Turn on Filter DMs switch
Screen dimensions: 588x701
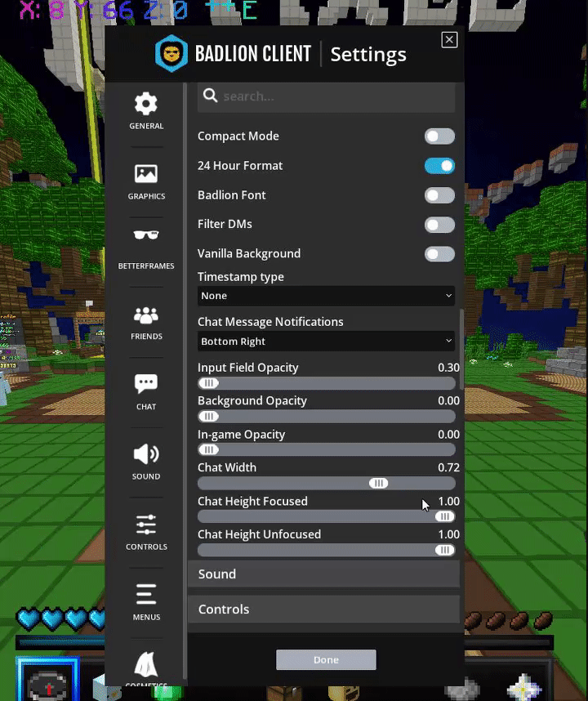tap(439, 225)
